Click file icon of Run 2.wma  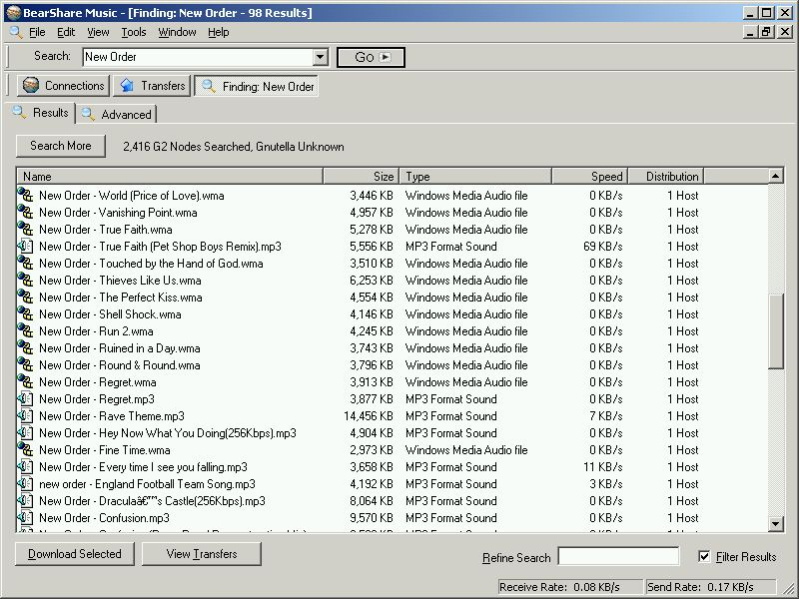click(25, 331)
